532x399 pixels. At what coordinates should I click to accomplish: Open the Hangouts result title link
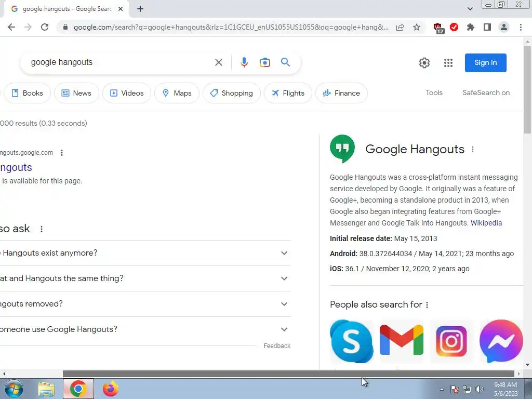click(16, 167)
